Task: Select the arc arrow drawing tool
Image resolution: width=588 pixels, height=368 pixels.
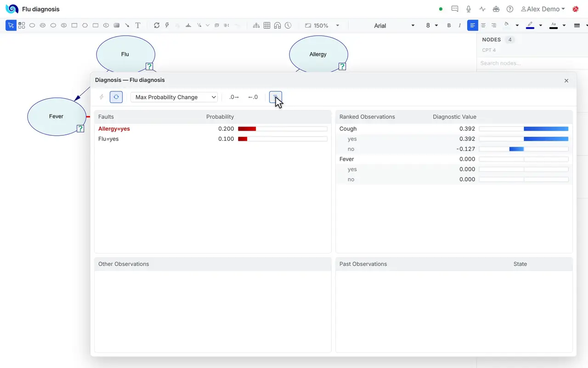Action: pyautogui.click(x=127, y=26)
